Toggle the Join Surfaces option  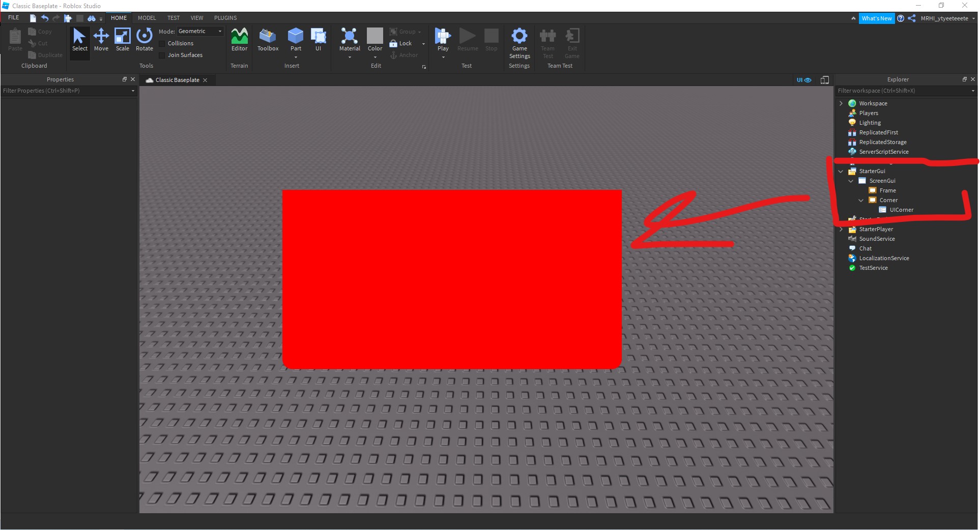[x=162, y=55]
